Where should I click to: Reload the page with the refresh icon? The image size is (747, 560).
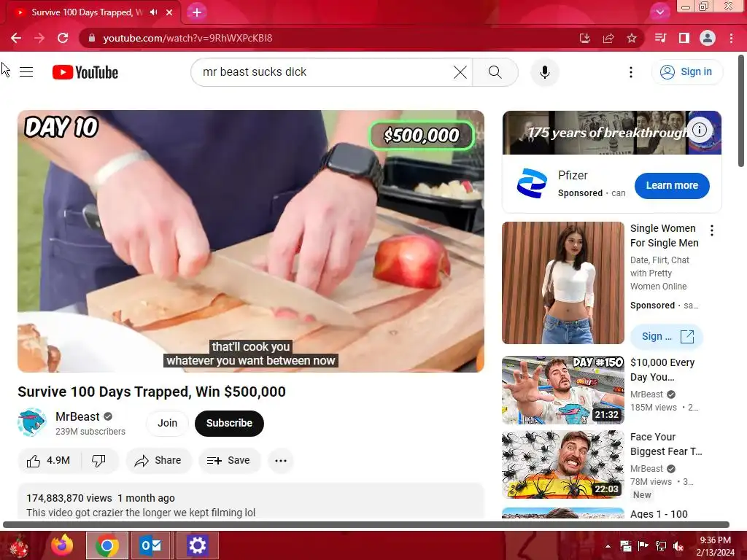pos(63,38)
